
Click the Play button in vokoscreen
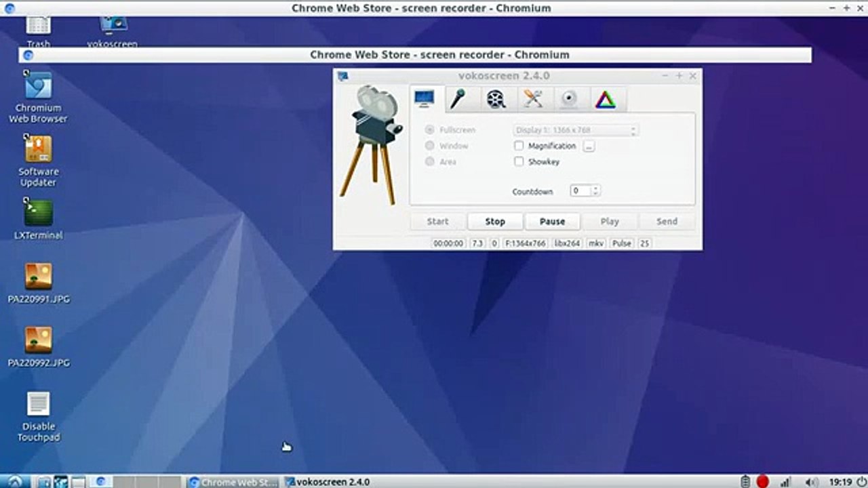coord(610,222)
